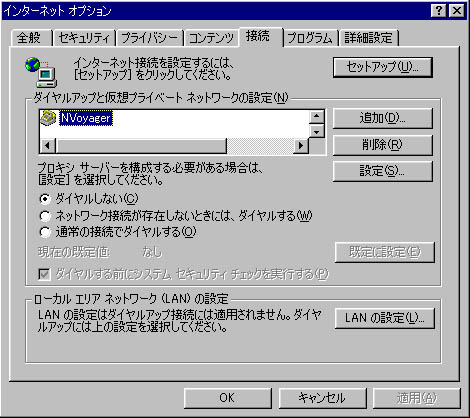Select the NVoyager list entry
This screenshot has height=418, width=470.
pyautogui.click(x=86, y=118)
